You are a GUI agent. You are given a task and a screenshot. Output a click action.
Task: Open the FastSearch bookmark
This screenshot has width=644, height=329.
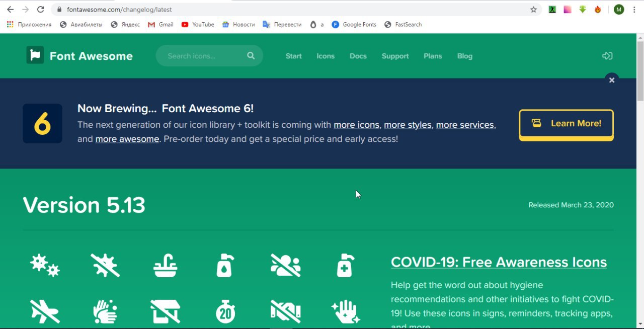pyautogui.click(x=403, y=24)
